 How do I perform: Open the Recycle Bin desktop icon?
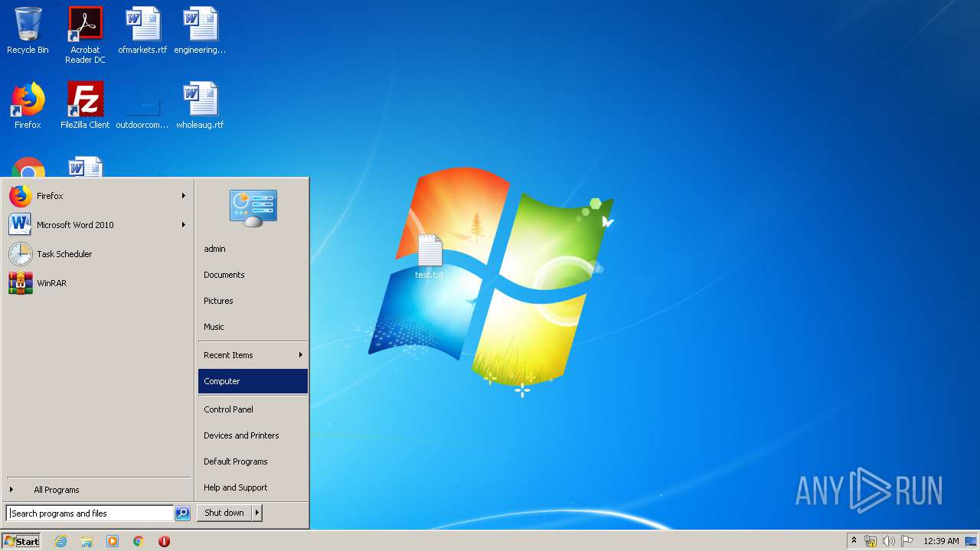tap(28, 31)
